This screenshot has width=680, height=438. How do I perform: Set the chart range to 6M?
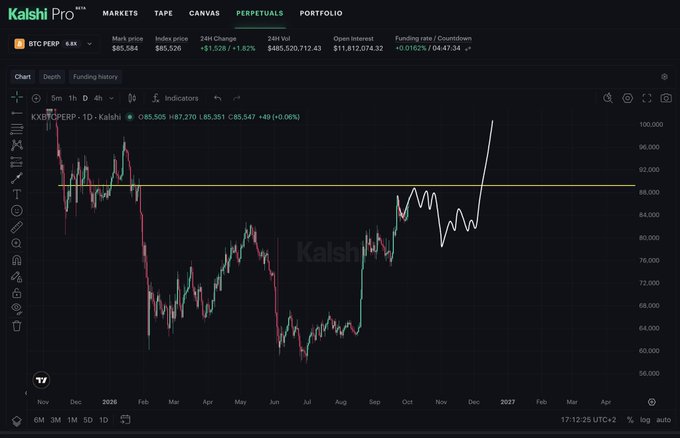pyautogui.click(x=39, y=420)
